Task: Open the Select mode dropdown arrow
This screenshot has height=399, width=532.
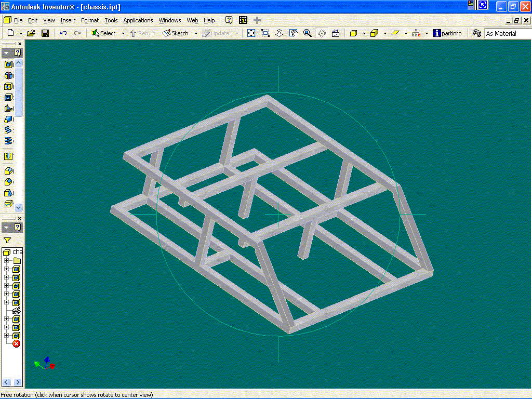Action: 123,34
